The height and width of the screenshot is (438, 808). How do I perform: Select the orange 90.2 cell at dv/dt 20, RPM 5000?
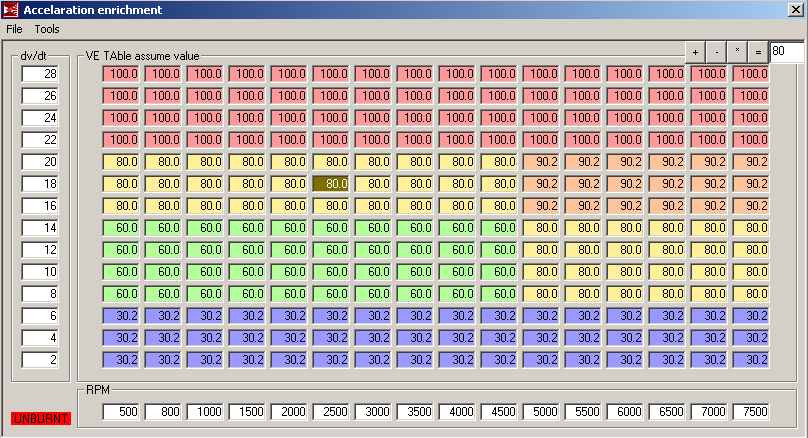click(542, 162)
